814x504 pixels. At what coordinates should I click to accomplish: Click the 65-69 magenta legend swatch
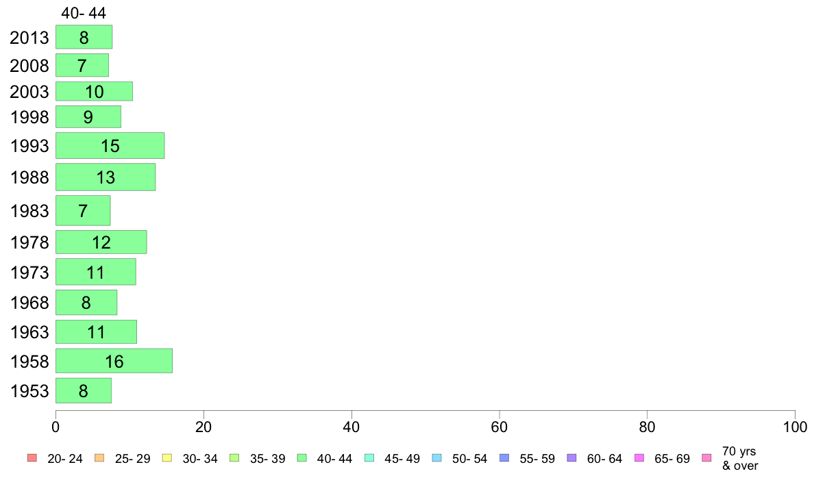[639, 458]
